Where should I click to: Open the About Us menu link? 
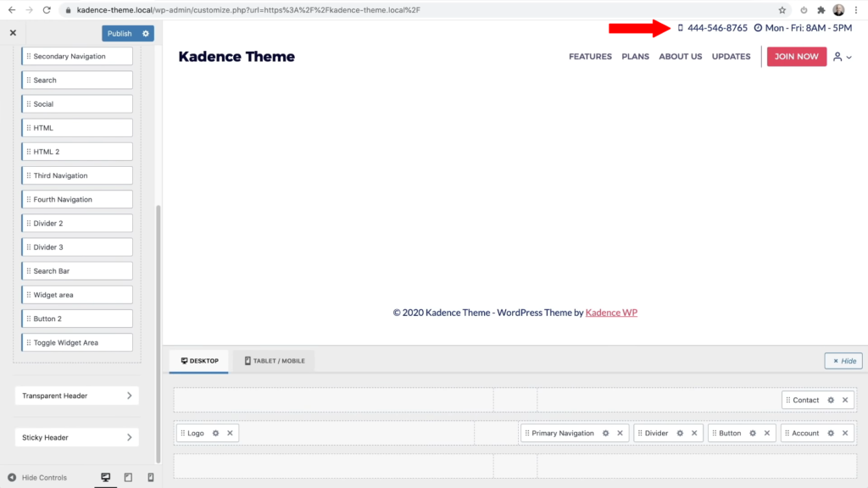click(681, 57)
